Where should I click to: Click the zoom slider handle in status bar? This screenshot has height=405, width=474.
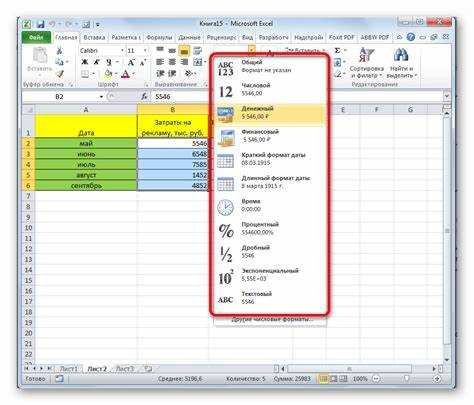407,379
